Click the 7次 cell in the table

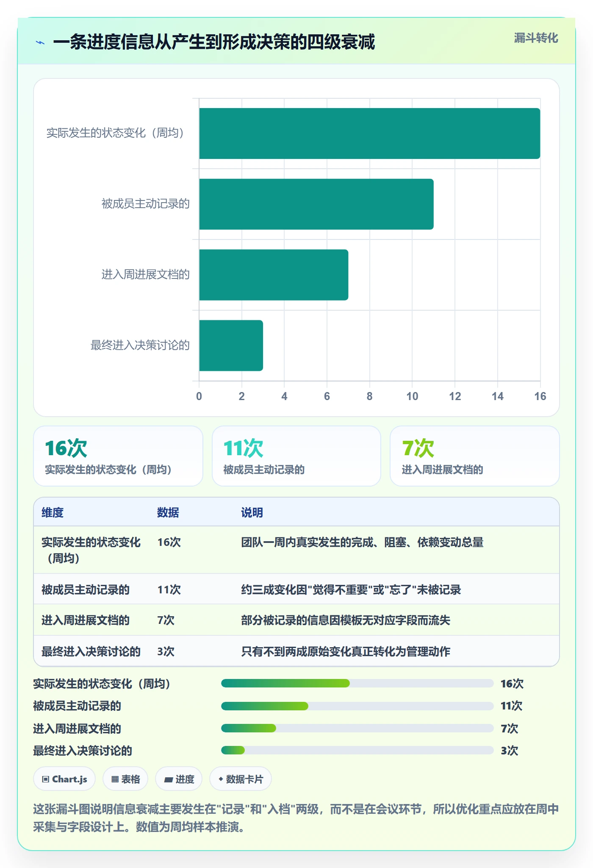tap(166, 620)
